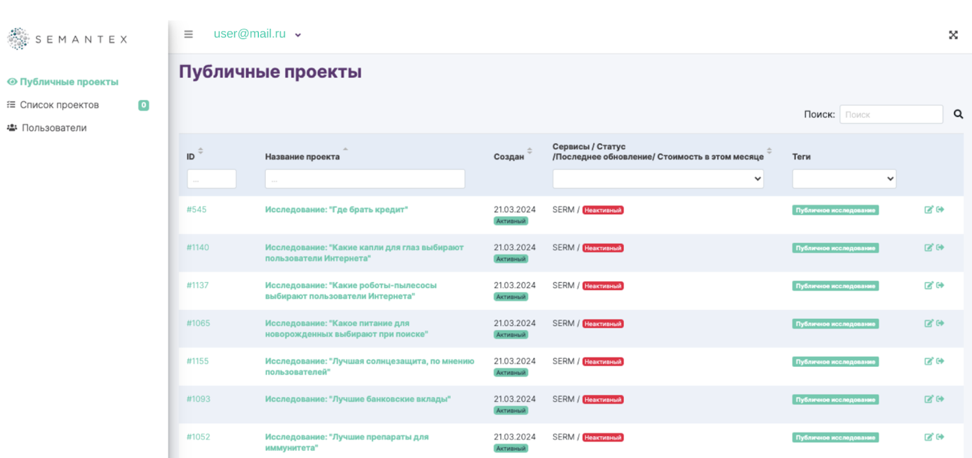Open "Лучшие банковские вклады" research link
The width and height of the screenshot is (972, 458).
(358, 399)
